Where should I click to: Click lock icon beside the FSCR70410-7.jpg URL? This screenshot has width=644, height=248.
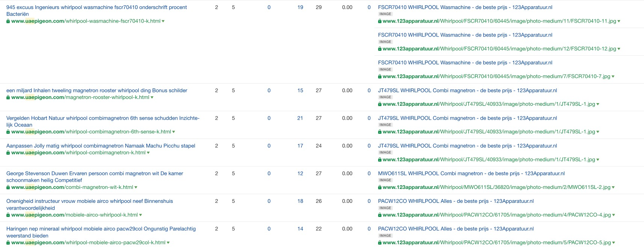coord(380,76)
